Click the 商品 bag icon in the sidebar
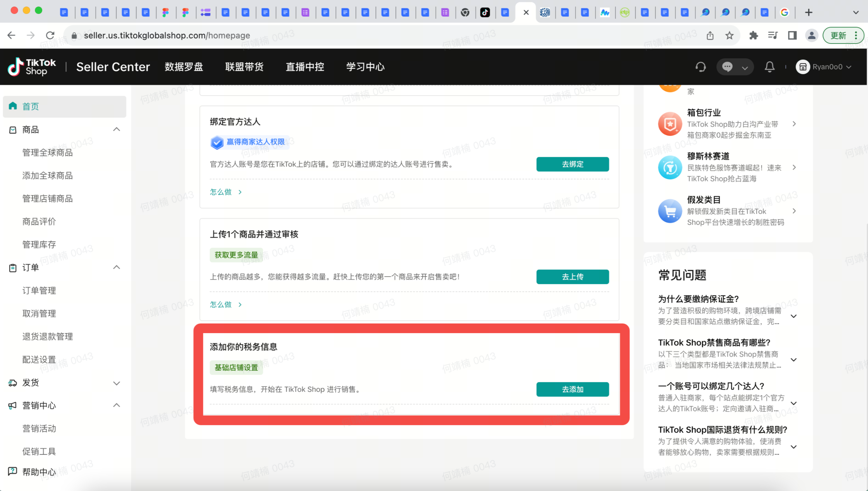The width and height of the screenshot is (868, 491). 13,130
